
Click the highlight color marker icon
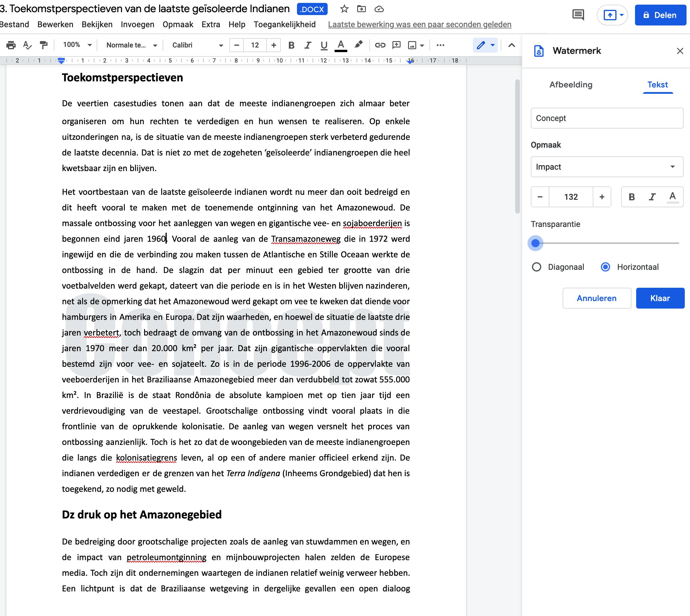(x=358, y=45)
